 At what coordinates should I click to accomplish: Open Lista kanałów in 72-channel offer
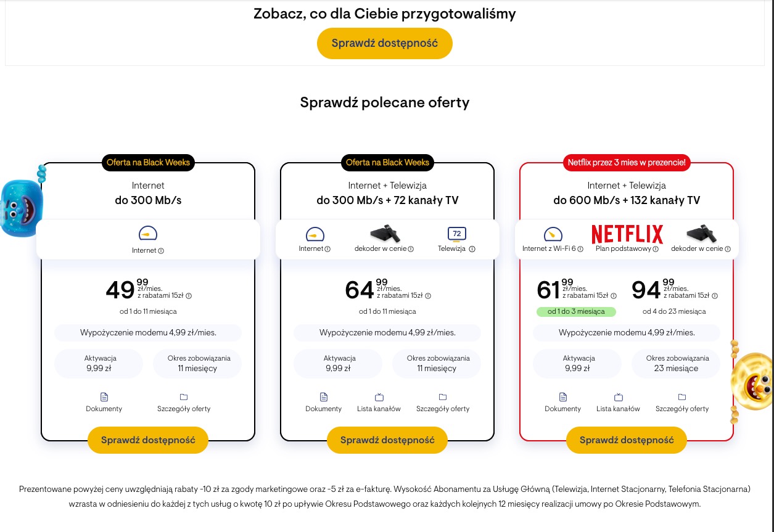click(x=379, y=397)
